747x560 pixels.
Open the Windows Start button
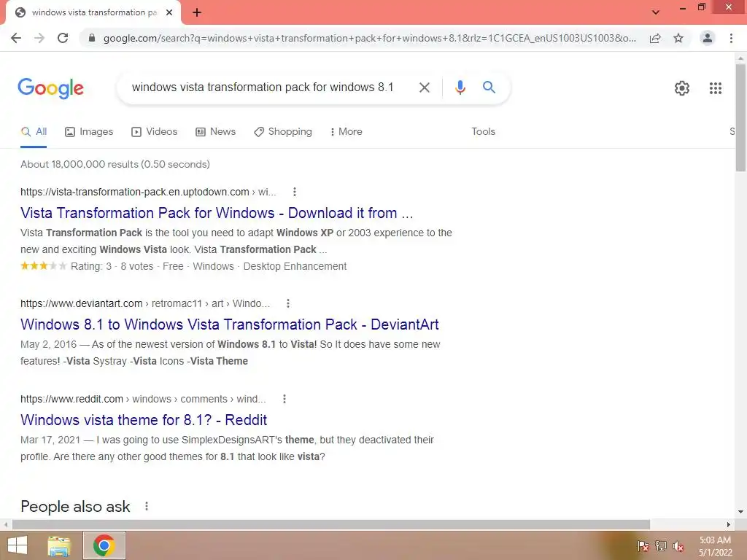[18, 545]
